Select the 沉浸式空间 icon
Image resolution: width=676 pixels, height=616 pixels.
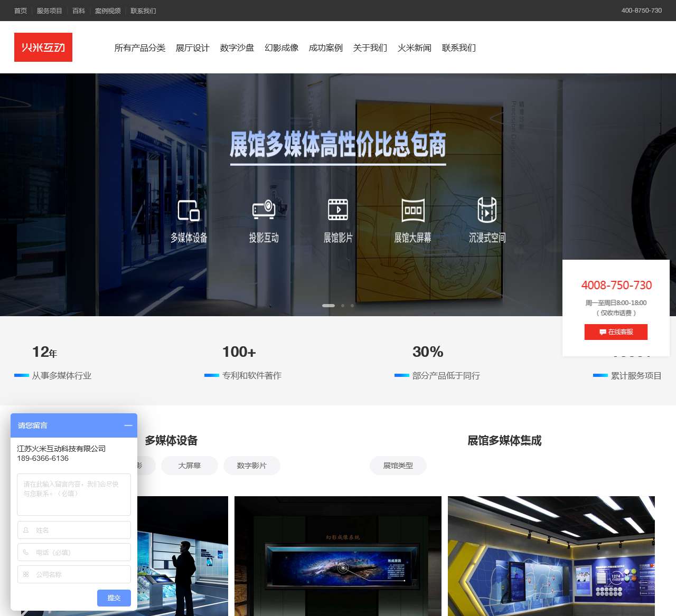[x=487, y=210]
